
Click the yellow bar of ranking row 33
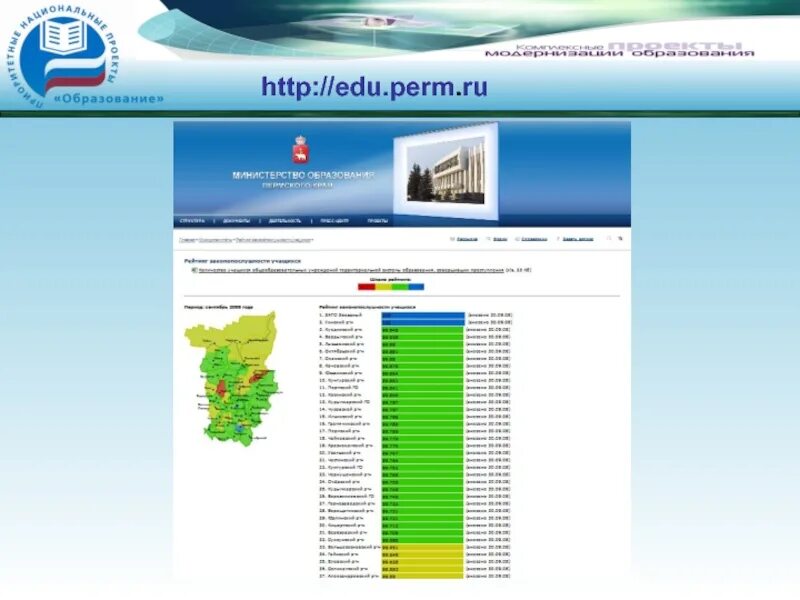[422, 547]
